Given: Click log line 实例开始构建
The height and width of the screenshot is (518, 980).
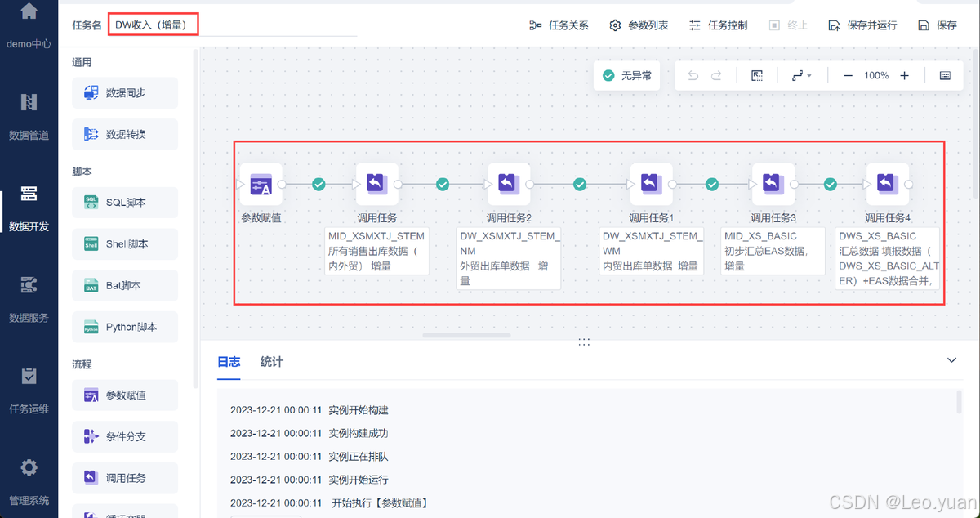Looking at the screenshot, I should tap(310, 410).
